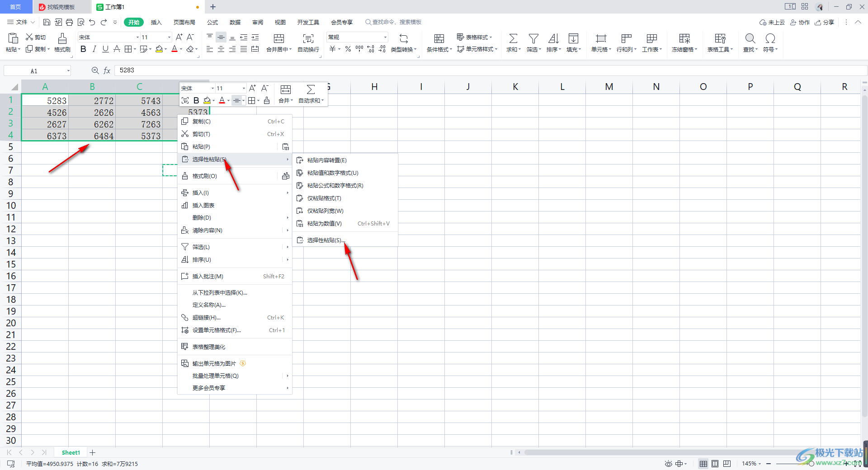This screenshot has width=868, height=470.
Task: Click Wrap Text 自动换行 icon
Action: pyautogui.click(x=308, y=38)
